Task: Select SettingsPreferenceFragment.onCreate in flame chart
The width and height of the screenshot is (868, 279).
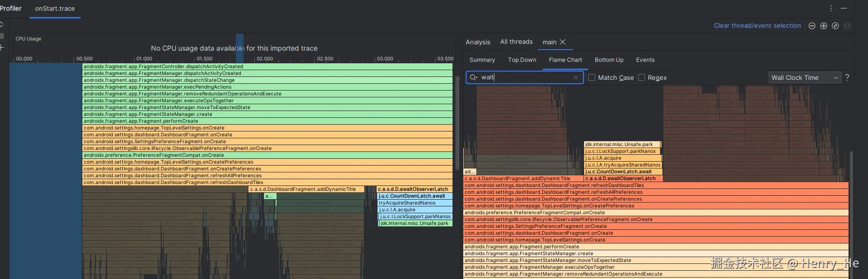Action: (656, 226)
